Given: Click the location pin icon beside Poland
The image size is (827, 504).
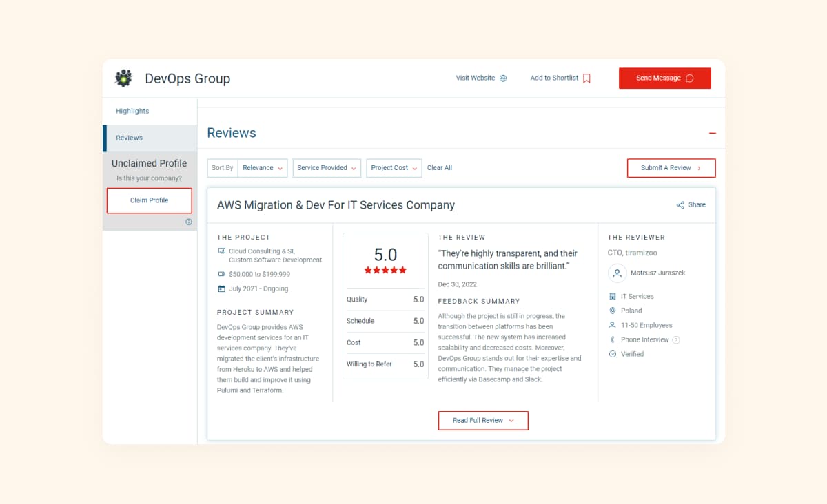Looking at the screenshot, I should click(x=612, y=311).
